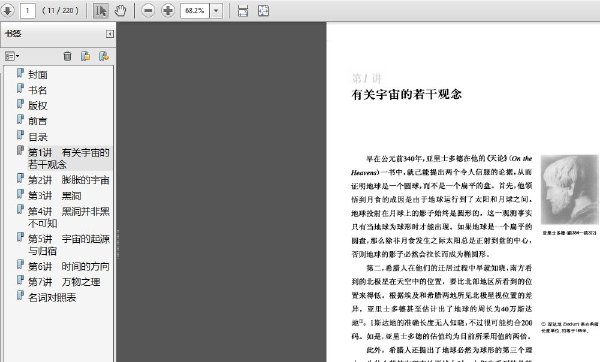Screen dimensions: 600x362
Task: Open the zoom percentage dropdown arrow
Action: (216, 10)
